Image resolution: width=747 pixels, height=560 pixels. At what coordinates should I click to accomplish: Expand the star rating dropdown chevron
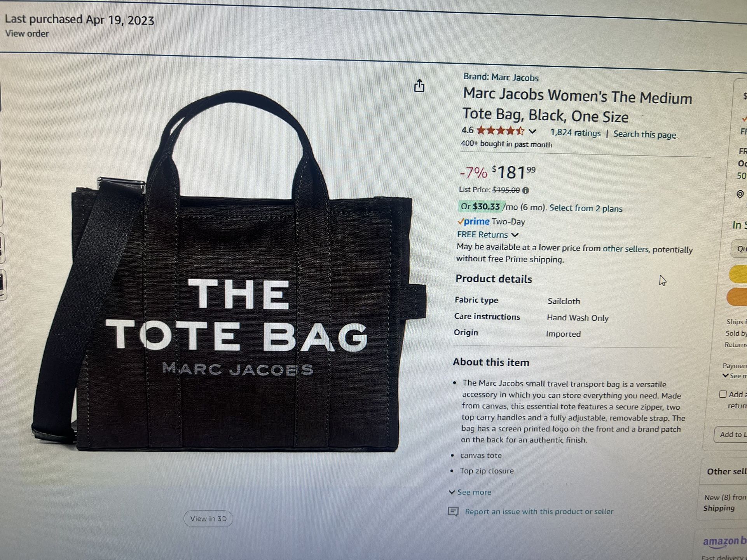point(532,132)
